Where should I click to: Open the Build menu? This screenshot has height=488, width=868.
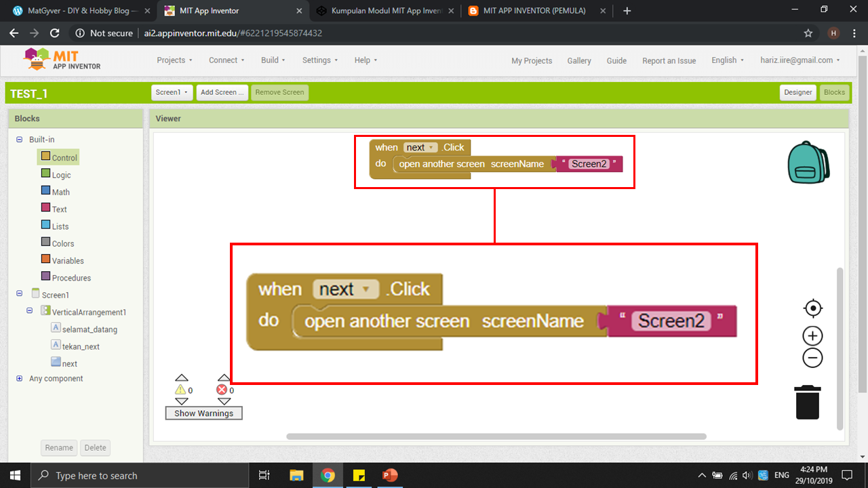[273, 60]
